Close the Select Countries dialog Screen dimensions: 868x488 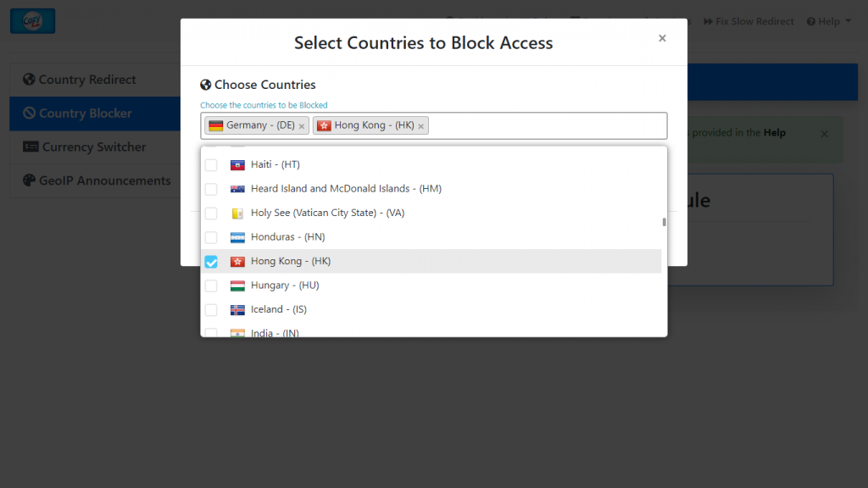click(x=662, y=38)
